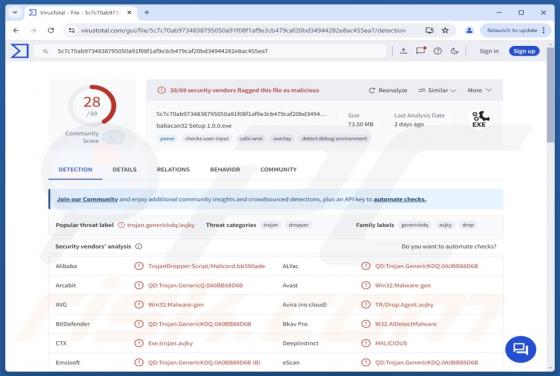Click the Emsisoft vendor name
Viewport: 560px width, 376px height.
68,362
